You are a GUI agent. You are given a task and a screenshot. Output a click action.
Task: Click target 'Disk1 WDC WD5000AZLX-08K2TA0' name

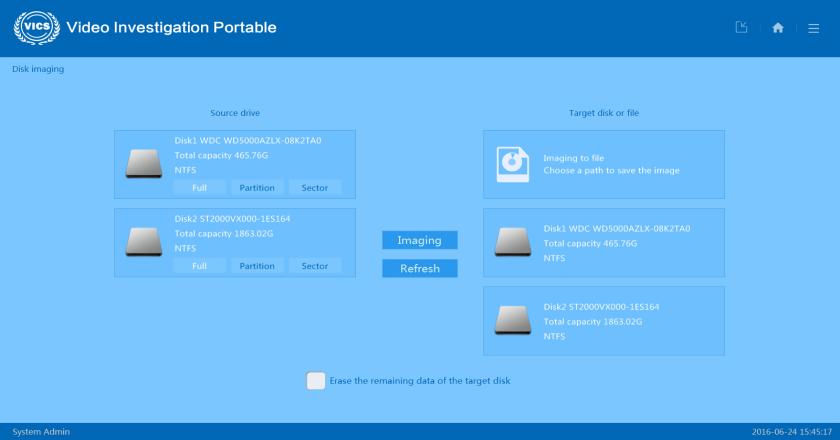tap(617, 228)
